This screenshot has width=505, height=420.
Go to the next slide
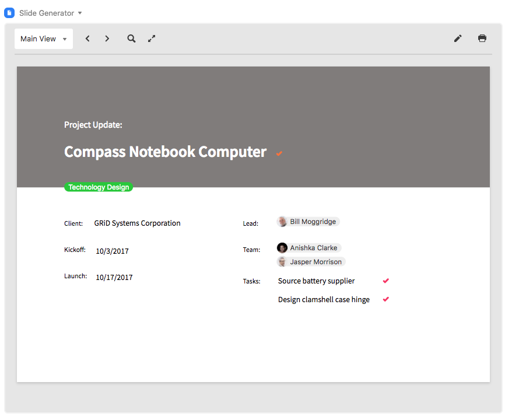[107, 38]
